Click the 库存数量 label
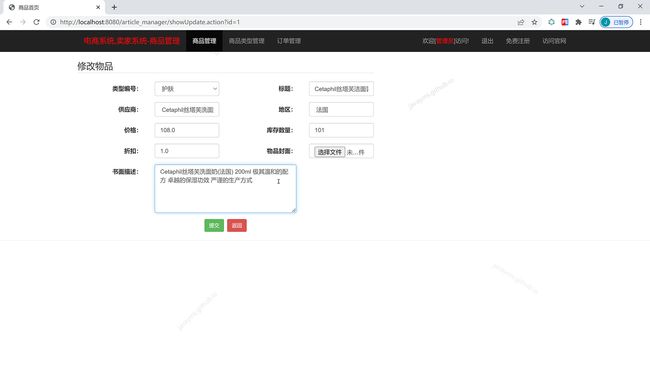 280,130
